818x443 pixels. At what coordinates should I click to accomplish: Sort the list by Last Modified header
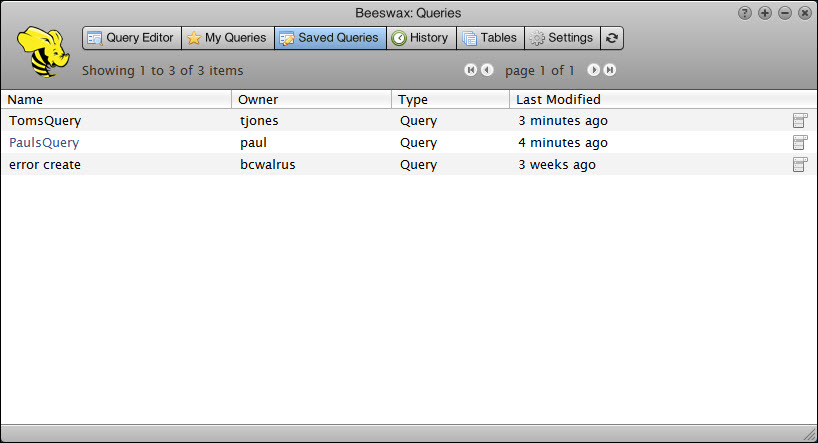558,100
